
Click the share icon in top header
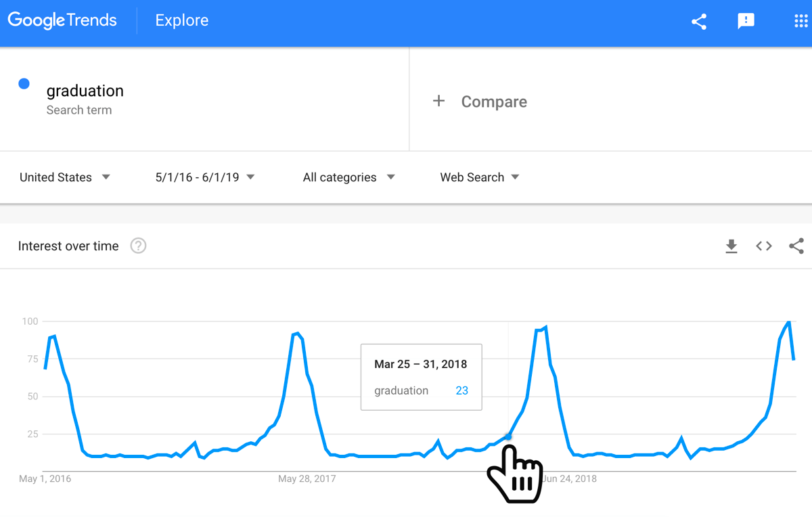699,22
